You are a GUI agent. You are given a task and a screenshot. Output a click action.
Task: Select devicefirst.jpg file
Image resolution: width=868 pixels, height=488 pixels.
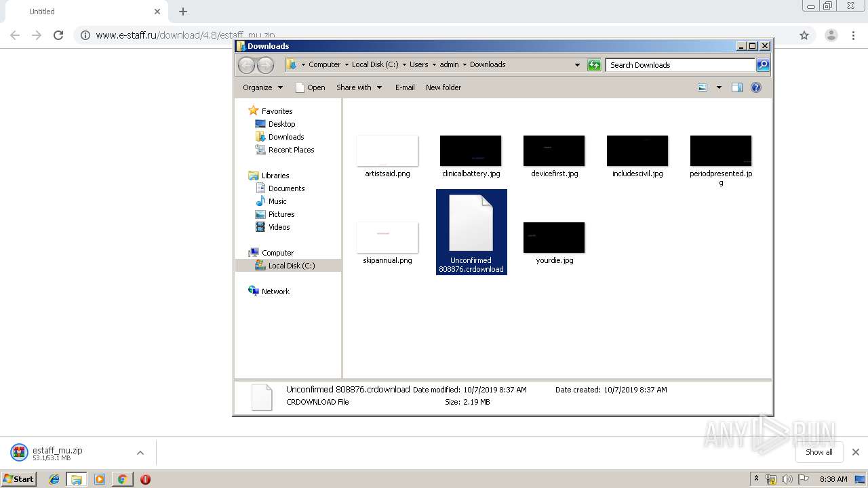tap(554, 157)
